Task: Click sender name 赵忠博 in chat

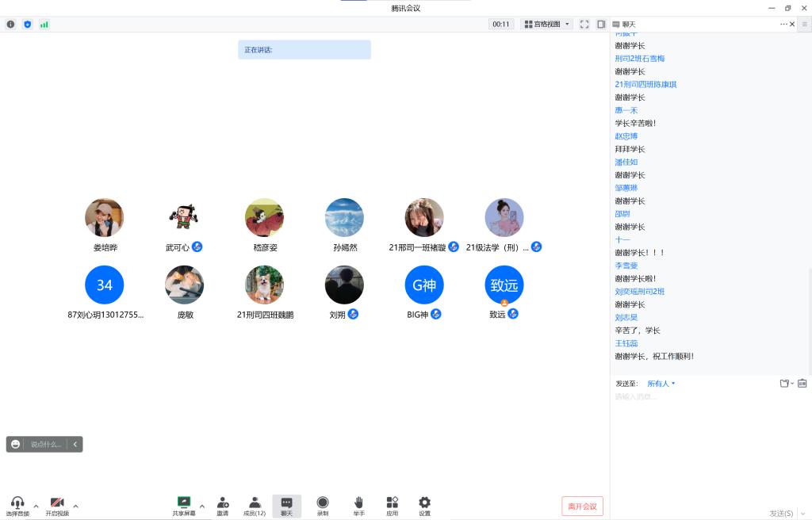Action: (626, 136)
